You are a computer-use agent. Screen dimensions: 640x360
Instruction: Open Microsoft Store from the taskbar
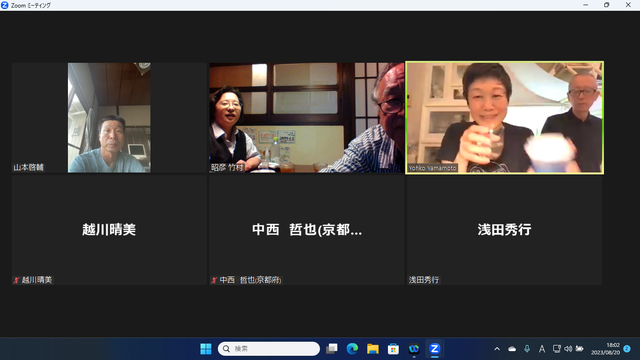393,349
